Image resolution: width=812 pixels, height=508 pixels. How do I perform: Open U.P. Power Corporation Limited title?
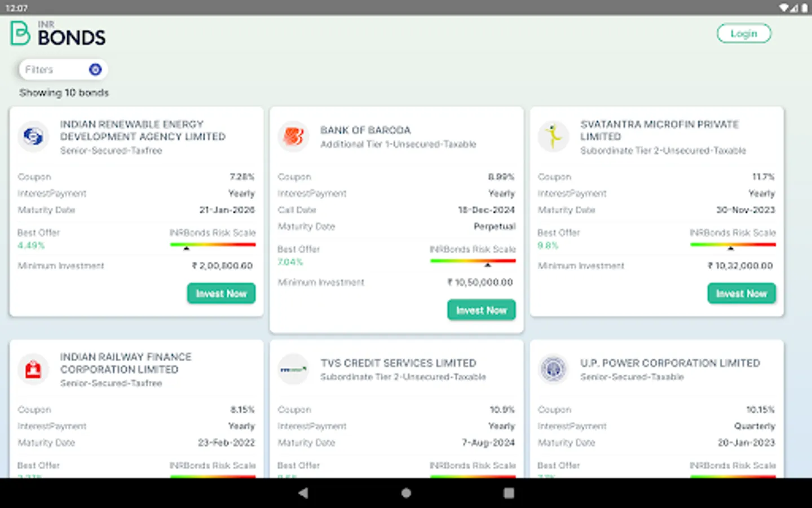670,363
